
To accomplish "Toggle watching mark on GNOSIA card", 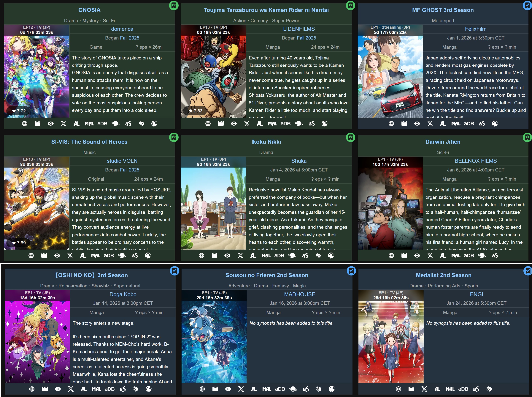I will pos(174,5).
